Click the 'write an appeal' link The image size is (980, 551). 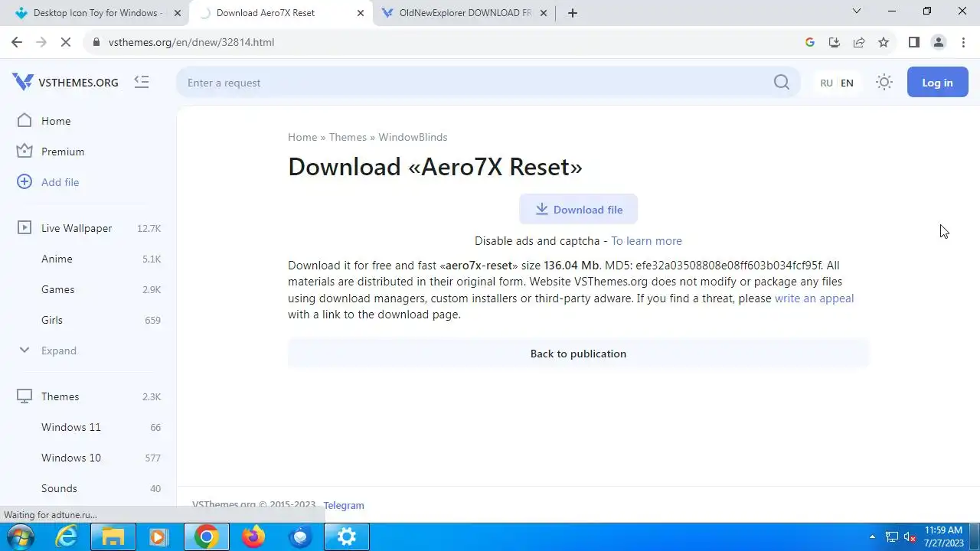tap(814, 298)
